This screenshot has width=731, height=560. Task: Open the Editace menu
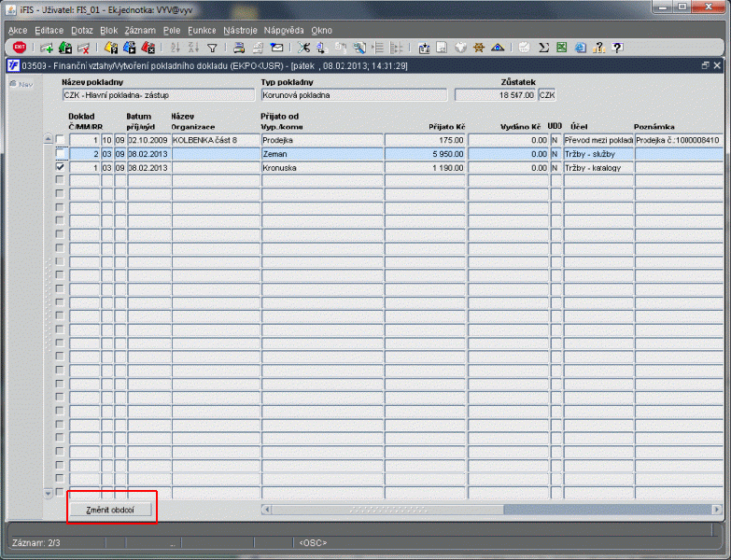(x=49, y=30)
